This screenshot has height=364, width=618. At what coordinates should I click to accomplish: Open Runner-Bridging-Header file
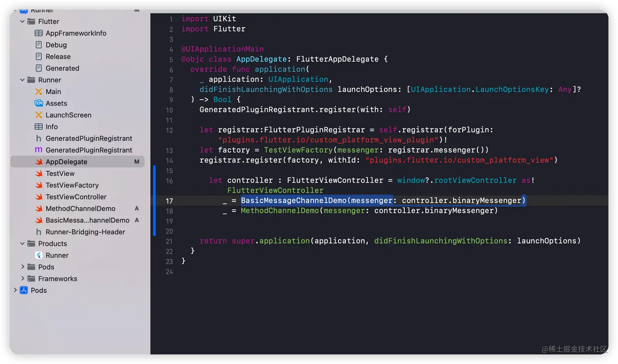tap(85, 232)
